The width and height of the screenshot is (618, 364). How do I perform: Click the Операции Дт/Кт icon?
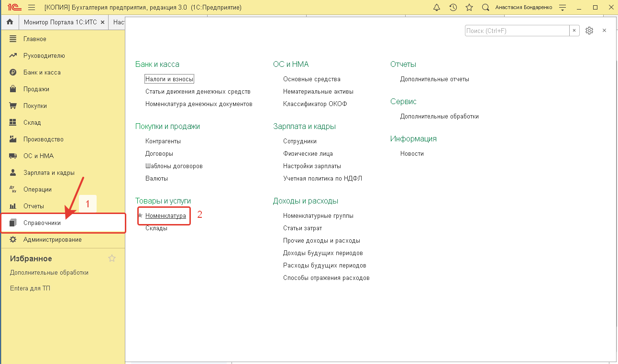[13, 189]
